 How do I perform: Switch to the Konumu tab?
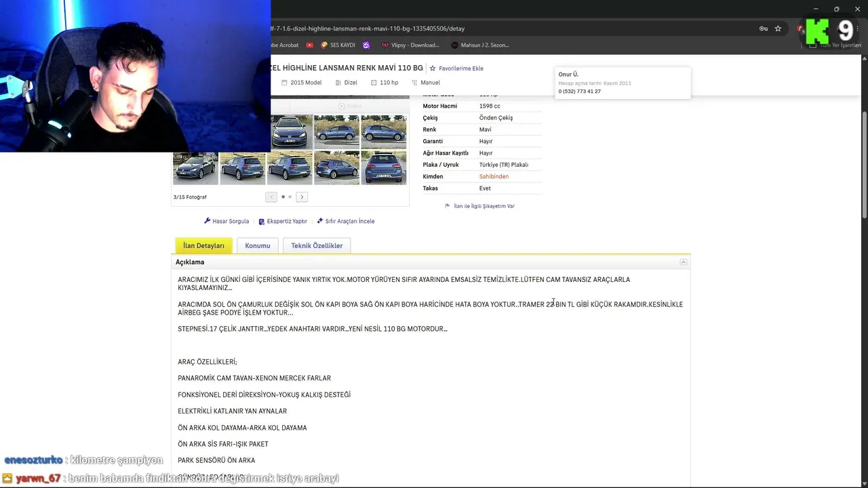tap(258, 245)
